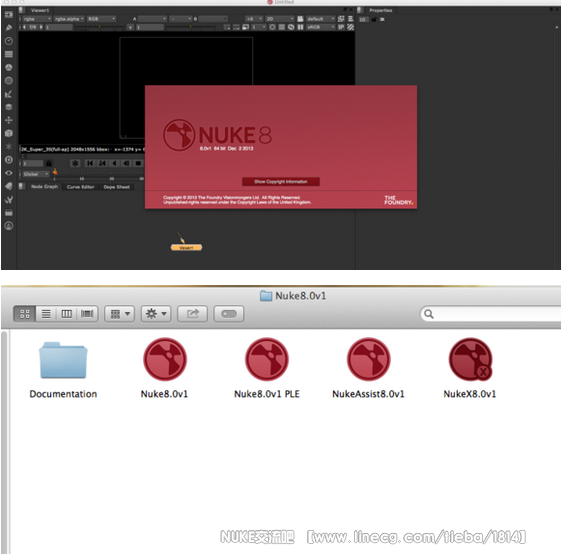
Task: Open the Transform nodes arrows icon
Action: [x=9, y=120]
